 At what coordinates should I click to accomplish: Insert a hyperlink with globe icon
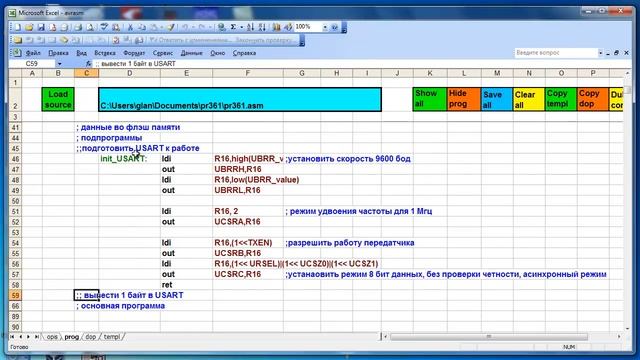point(221,27)
